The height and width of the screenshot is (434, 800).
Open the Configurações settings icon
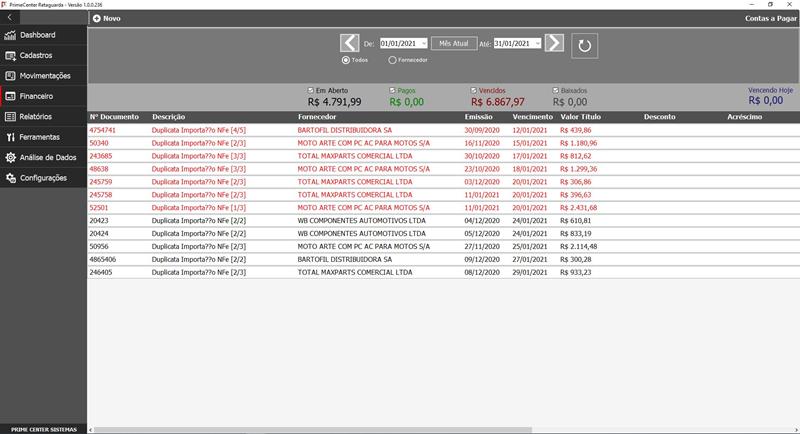pos(10,178)
